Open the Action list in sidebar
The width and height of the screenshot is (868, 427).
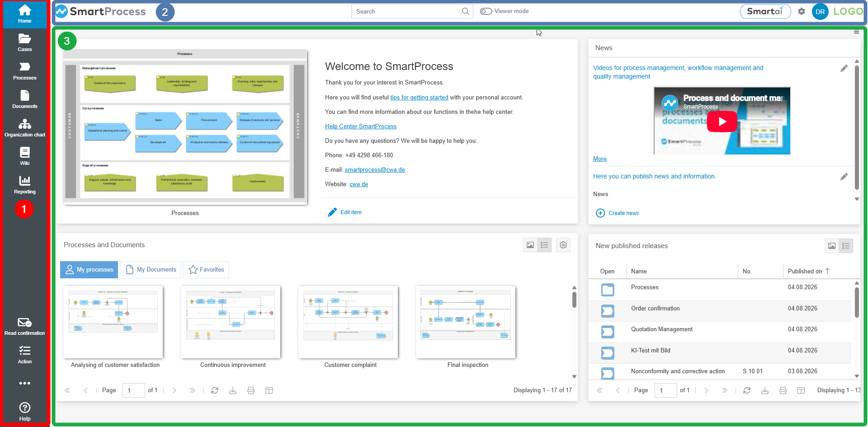coord(25,355)
